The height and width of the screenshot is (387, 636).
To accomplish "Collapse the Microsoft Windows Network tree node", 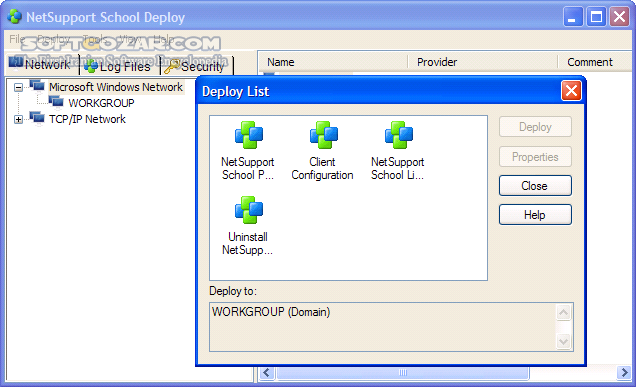I will [18, 87].
